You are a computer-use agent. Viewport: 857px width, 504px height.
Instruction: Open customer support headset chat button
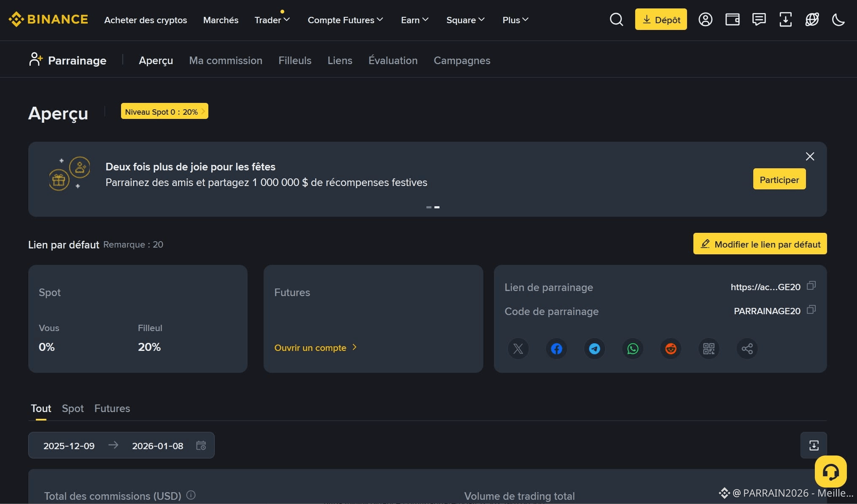tap(830, 472)
